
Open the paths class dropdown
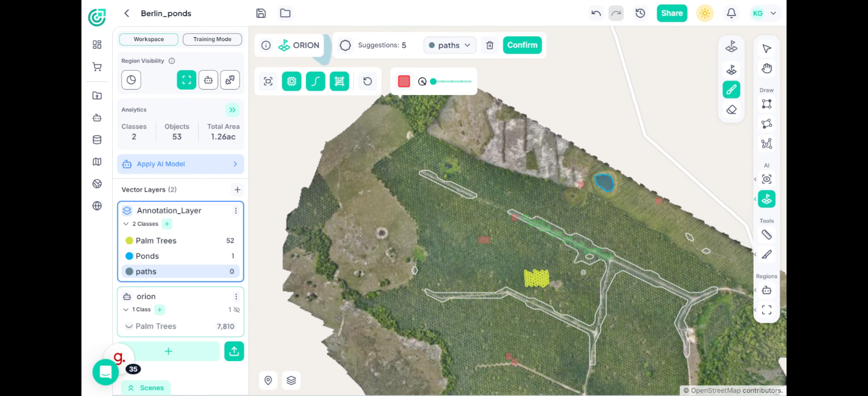pos(450,45)
